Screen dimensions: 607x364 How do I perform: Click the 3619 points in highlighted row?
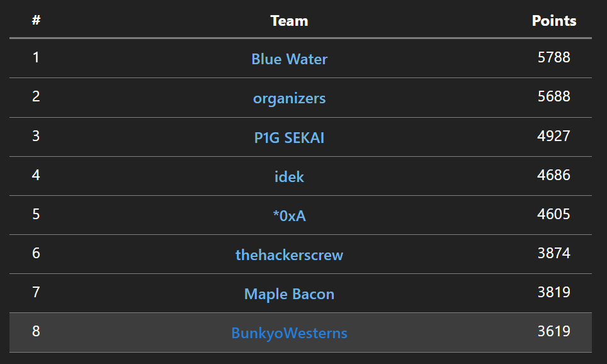point(553,331)
